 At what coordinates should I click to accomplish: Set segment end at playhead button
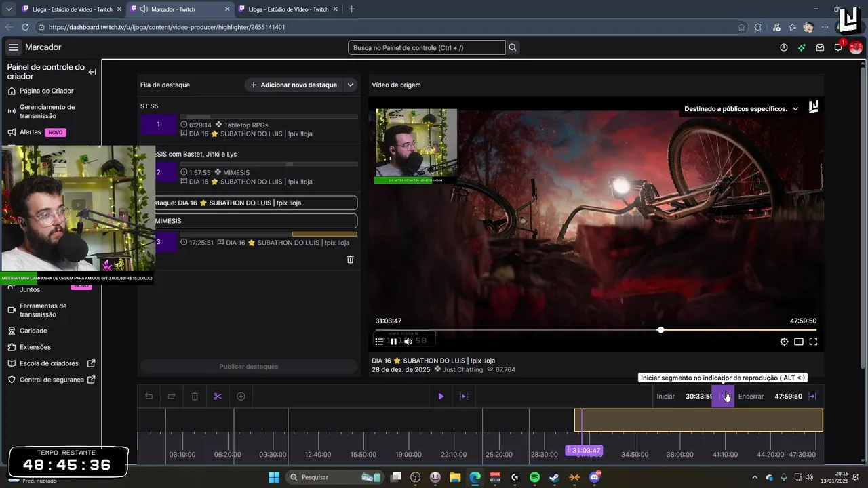[812, 396]
